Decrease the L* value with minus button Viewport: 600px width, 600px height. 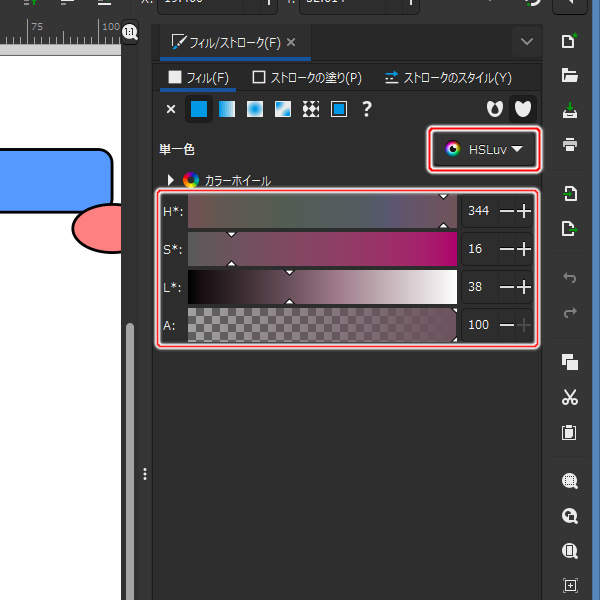(x=507, y=287)
